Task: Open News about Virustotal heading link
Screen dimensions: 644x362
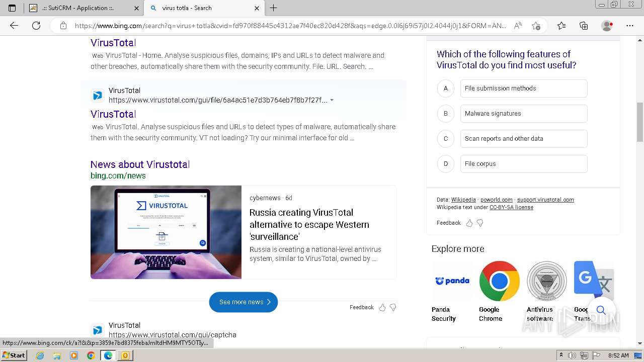Action: [140, 164]
